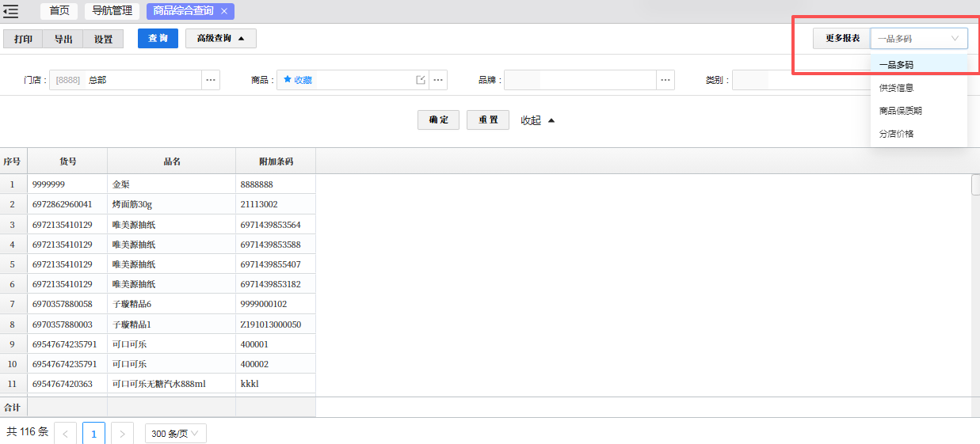This screenshot has height=444, width=980.
Task: Choose 一品多码 from the dropdown list
Action: [x=919, y=65]
